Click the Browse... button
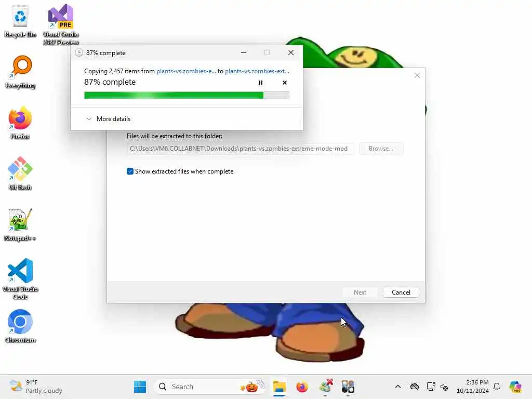Image resolution: width=532 pixels, height=399 pixels. [381, 149]
